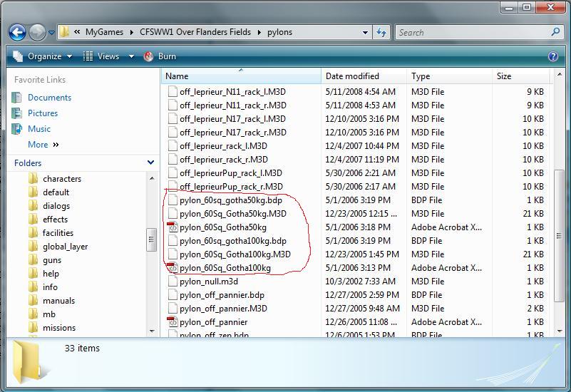Click the manuals folder icon
Viewport: 571px width, 392px height.
coord(33,301)
